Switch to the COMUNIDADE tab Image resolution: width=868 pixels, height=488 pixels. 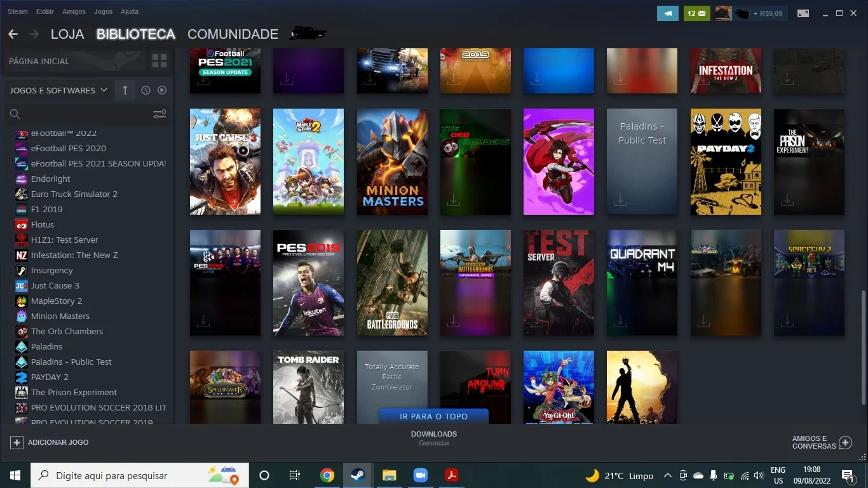pyautogui.click(x=233, y=34)
